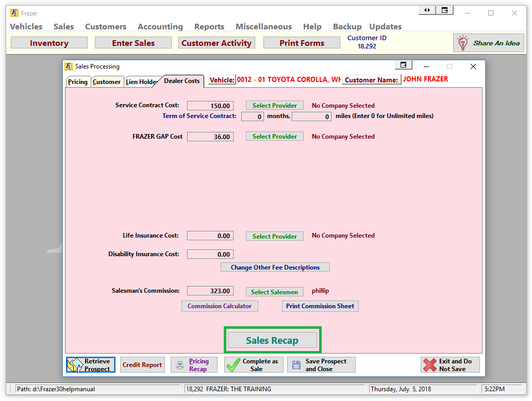Image resolution: width=532 pixels, height=401 pixels.
Task: Click the Life Insurance Cost field
Action: point(210,236)
